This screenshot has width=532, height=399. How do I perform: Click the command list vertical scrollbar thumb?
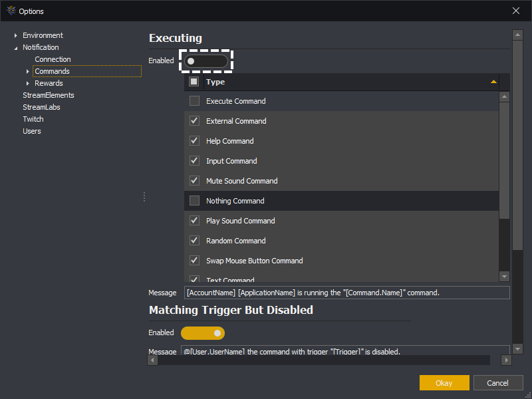point(504,160)
